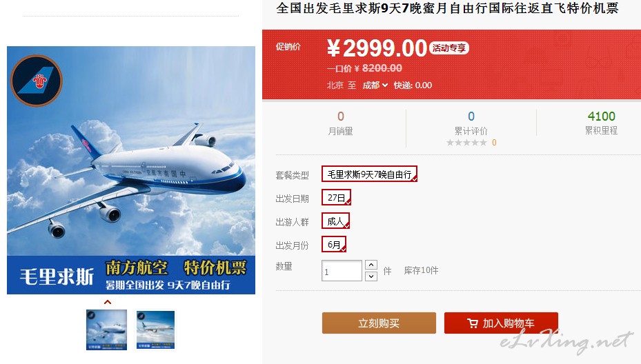Click the red up-arrow above the thumbnails
This screenshot has height=364, width=641.
108,302
